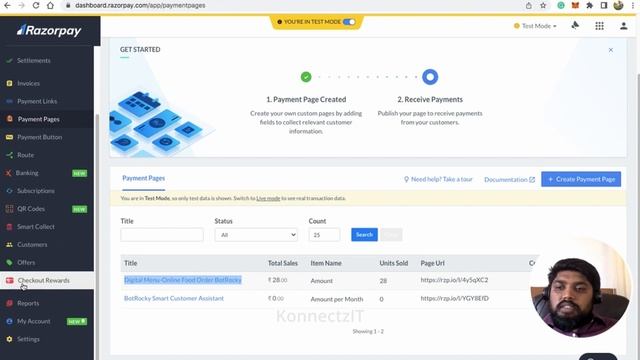Open the announcements megaphone icon
The width and height of the screenshot is (640, 360).
(x=575, y=26)
